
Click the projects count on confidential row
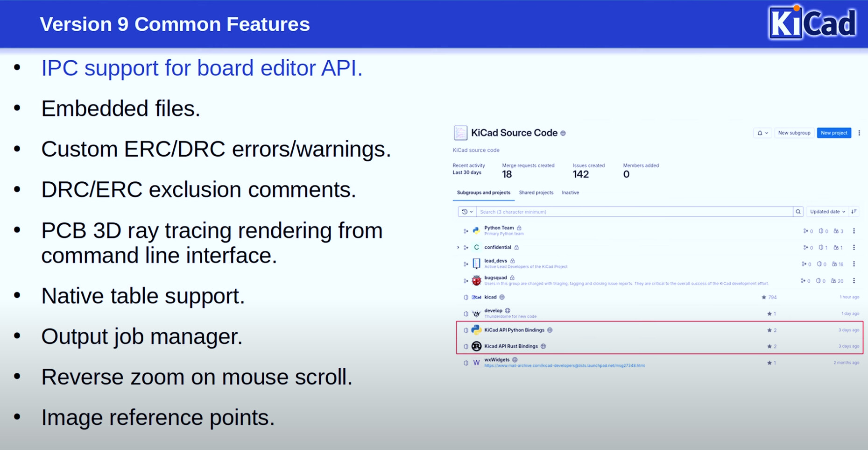tap(823, 247)
